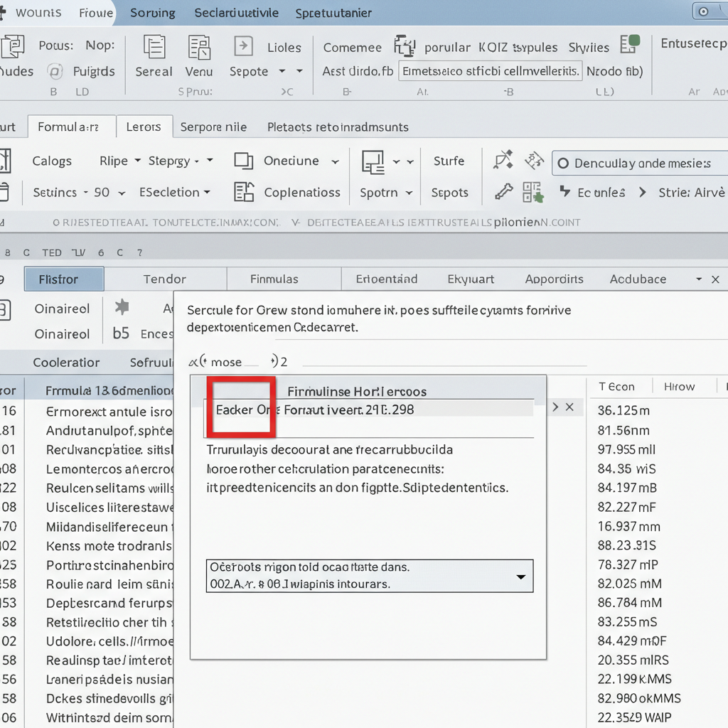Click the copy pages icon near Pous
728x728 pixels.
tap(13, 46)
